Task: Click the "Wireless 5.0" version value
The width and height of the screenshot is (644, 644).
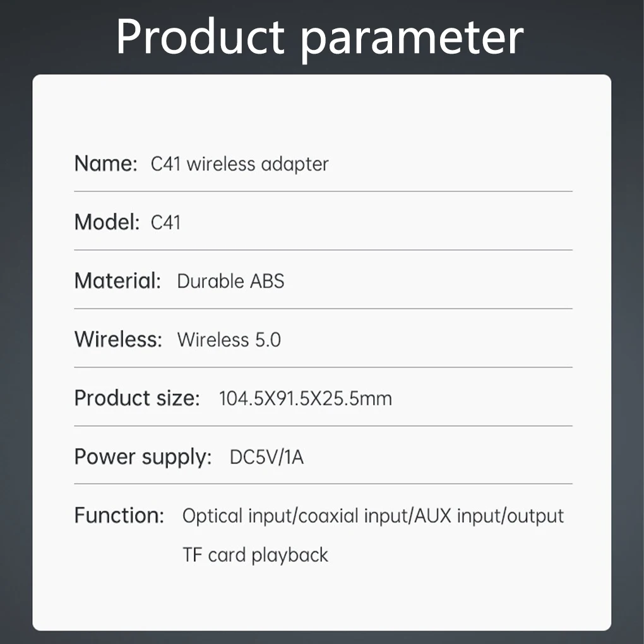Action: 229,340
